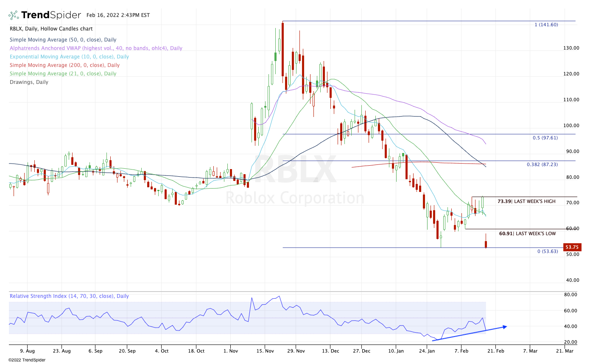This screenshot has height=364, width=590.
Task: Select the "Exponential Moving Average (10, 0, close)" legend entry
Action: pos(69,56)
